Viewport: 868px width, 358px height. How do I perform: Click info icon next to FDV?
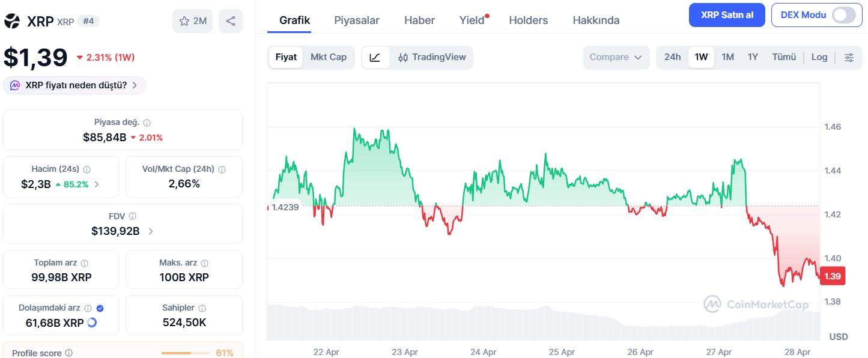133,216
